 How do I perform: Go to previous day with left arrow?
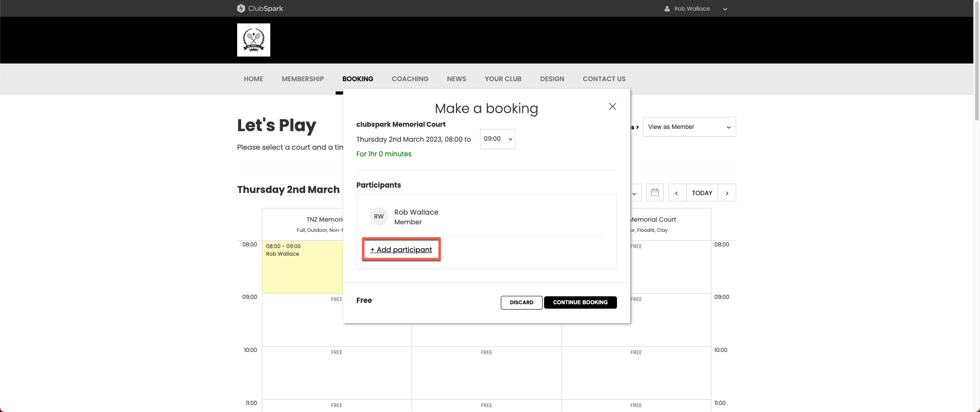point(677,193)
